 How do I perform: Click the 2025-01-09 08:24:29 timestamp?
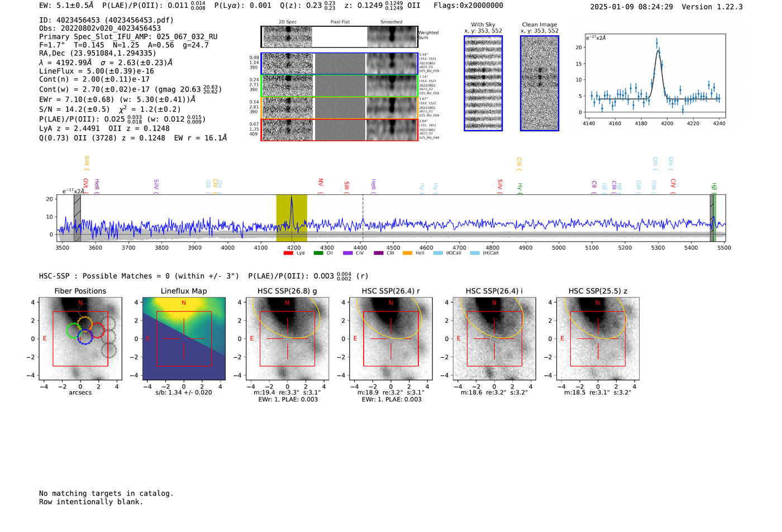pos(632,7)
